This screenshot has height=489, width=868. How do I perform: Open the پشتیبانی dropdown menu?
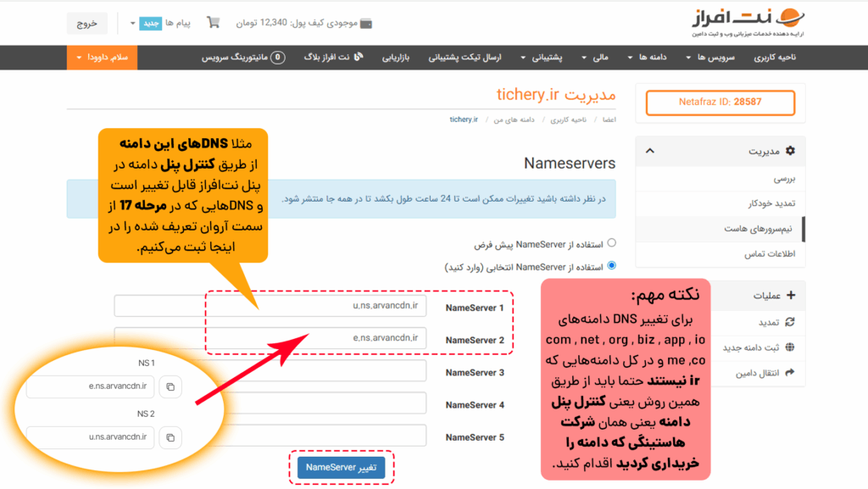542,57
